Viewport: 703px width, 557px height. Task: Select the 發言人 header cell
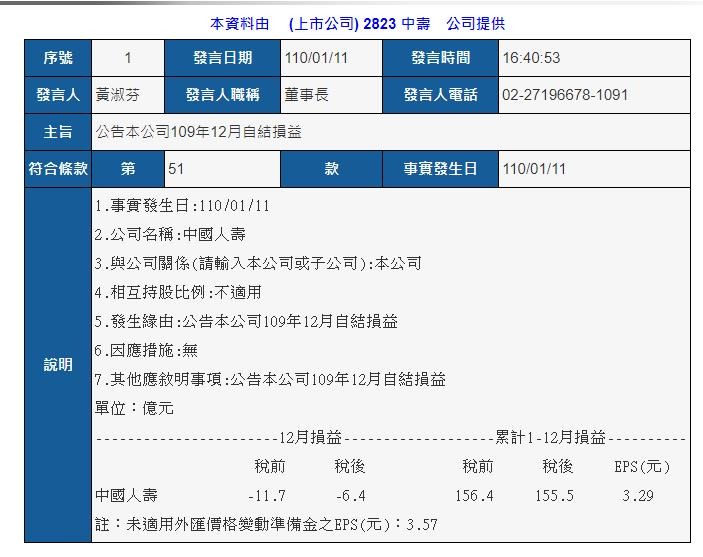click(x=58, y=95)
